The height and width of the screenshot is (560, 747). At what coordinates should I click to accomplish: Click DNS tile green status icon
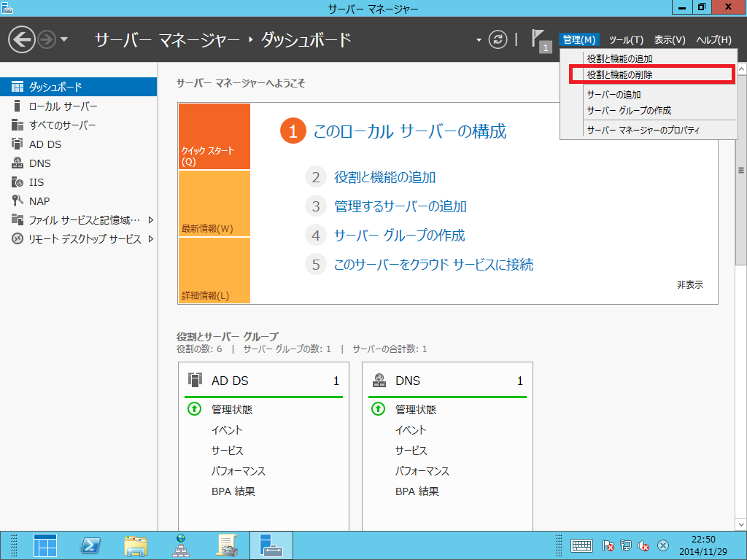[379, 409]
